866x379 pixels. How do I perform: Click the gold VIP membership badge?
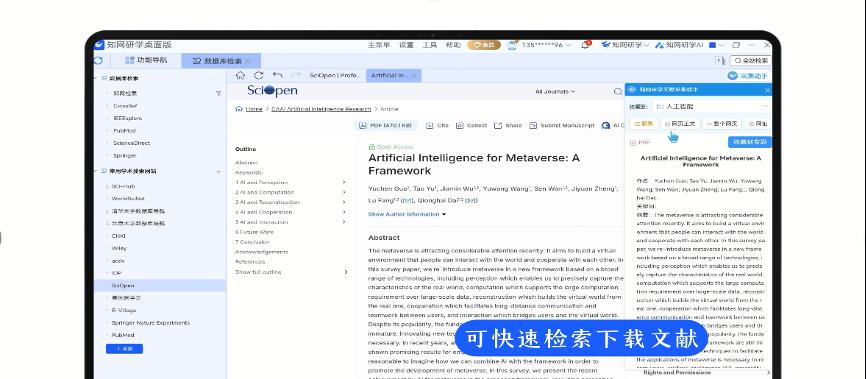(484, 45)
